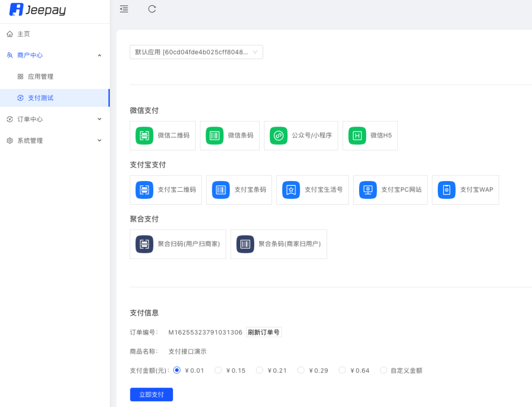Image resolution: width=532 pixels, height=407 pixels.
Task: Click the 支付信息 section heading
Action: pos(144,313)
